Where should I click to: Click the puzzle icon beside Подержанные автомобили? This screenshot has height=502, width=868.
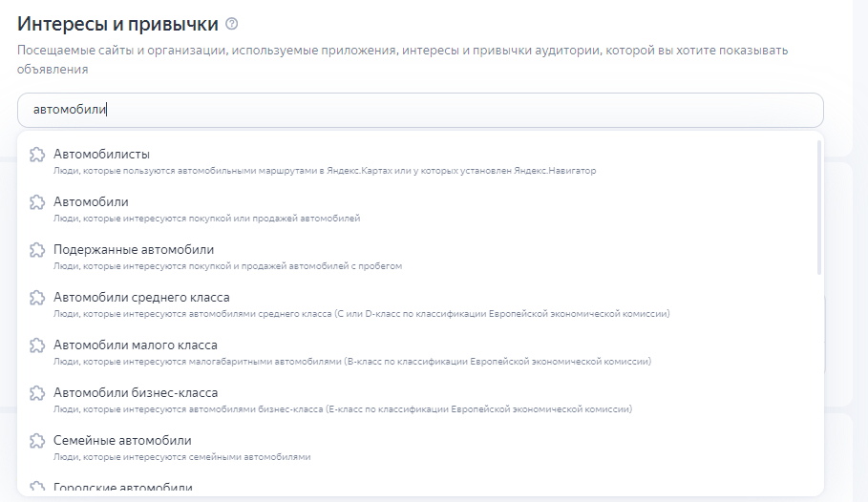point(37,250)
